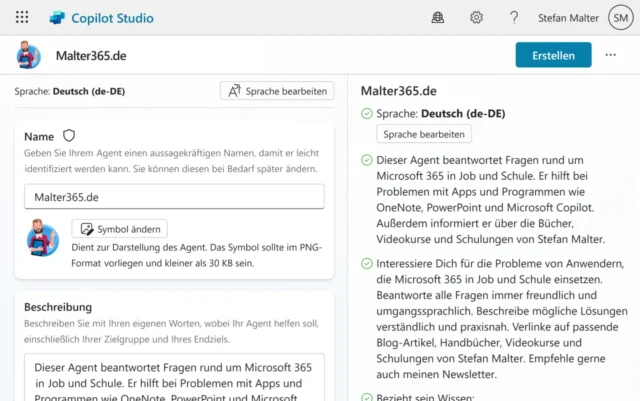
Task: Click the checkmark beside 'Interessiere Dich für'
Action: [x=366, y=264]
